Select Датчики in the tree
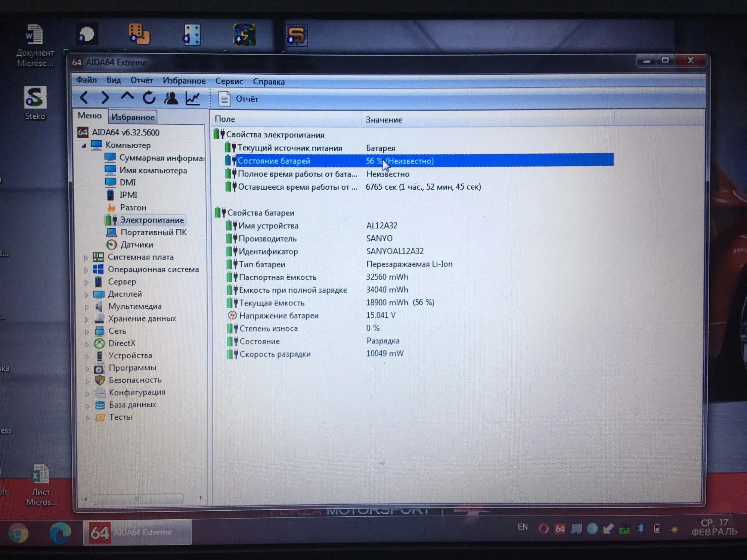 [x=137, y=245]
